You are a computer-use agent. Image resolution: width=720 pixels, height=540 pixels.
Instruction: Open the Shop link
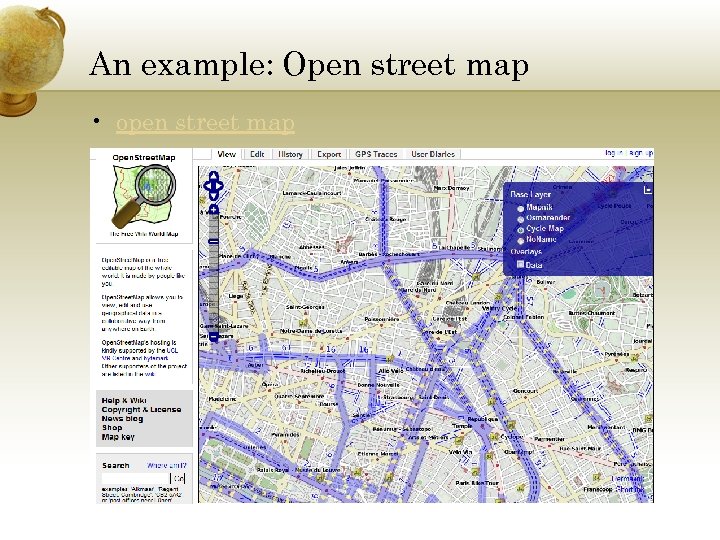tap(112, 428)
